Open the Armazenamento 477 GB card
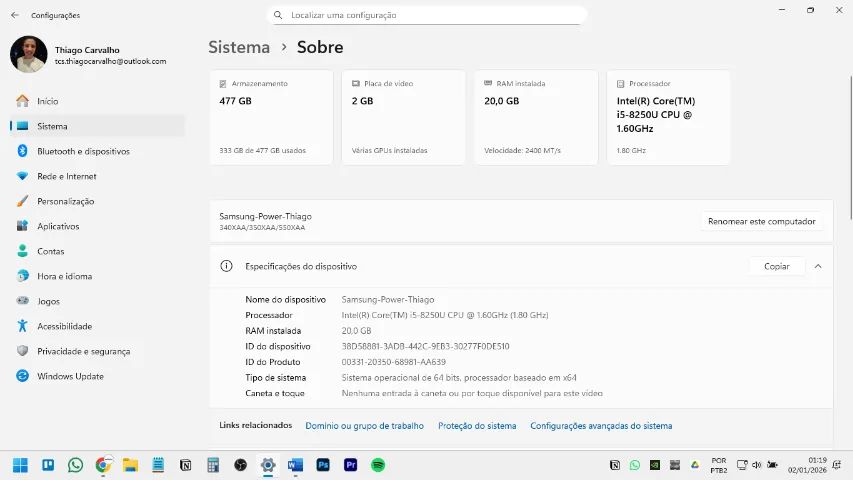853x480 pixels. 271,117
